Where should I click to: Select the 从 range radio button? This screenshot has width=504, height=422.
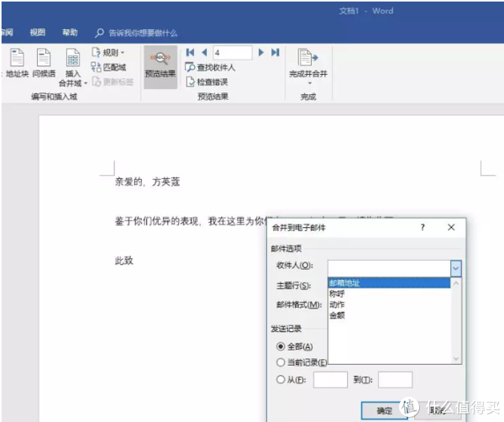pos(281,380)
